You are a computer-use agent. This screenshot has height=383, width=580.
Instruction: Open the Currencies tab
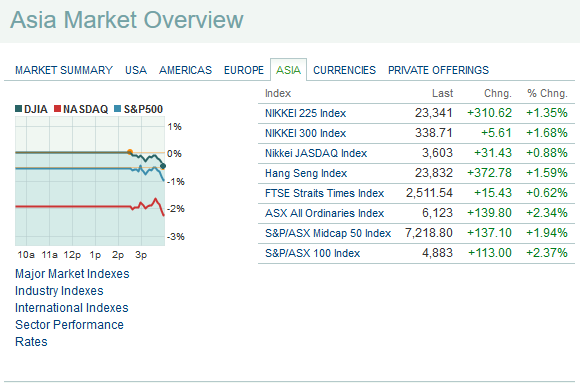pyautogui.click(x=344, y=70)
